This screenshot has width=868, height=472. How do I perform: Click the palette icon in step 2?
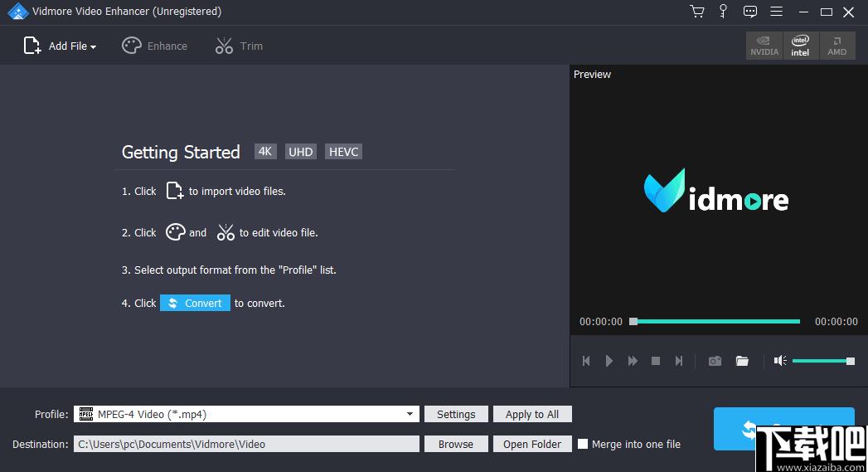click(176, 232)
